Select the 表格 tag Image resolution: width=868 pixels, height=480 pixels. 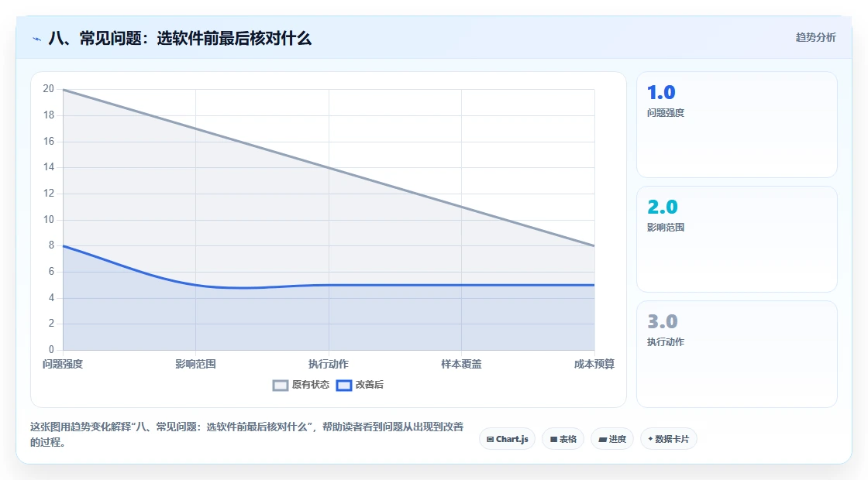563,439
